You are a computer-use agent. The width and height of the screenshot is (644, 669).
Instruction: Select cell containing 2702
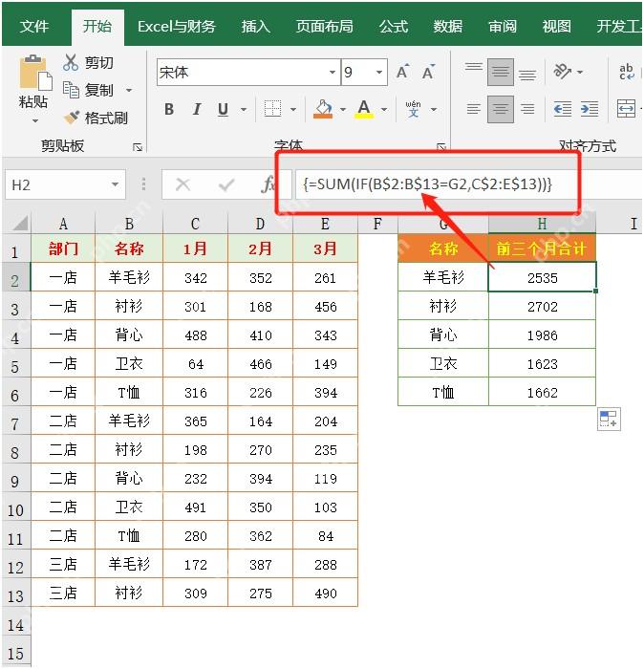[x=542, y=307]
